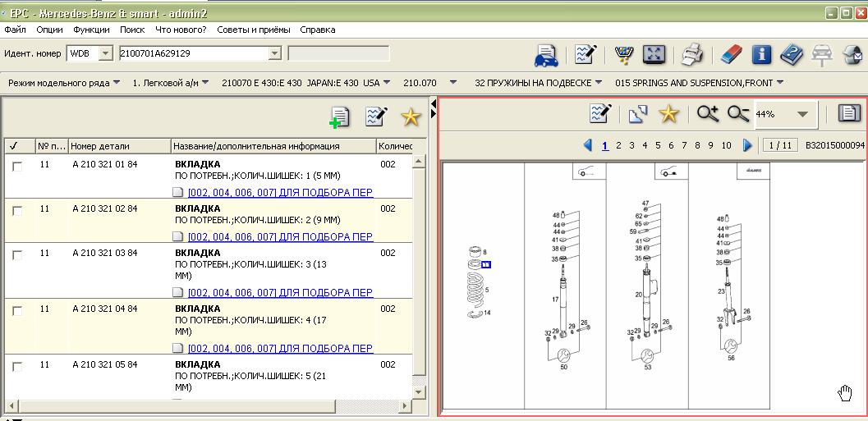Click the detach picture window icon
The width and height of the screenshot is (868, 421).
(638, 114)
